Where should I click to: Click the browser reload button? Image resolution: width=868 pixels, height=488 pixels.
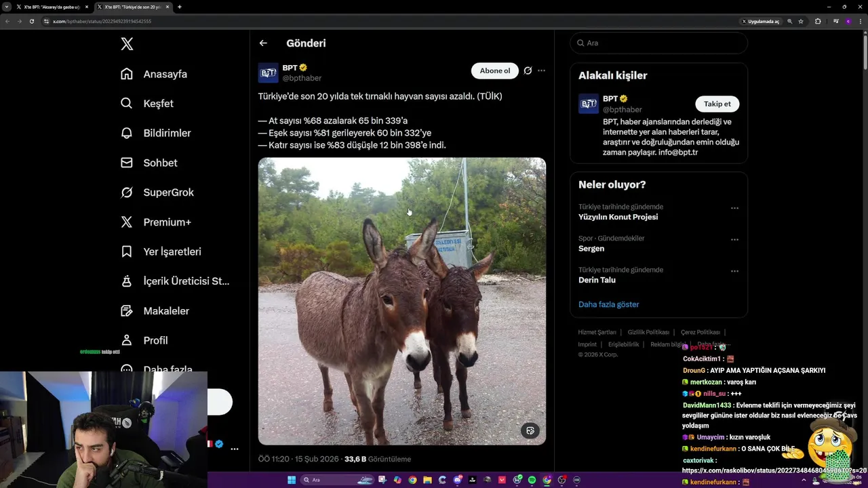(x=31, y=21)
